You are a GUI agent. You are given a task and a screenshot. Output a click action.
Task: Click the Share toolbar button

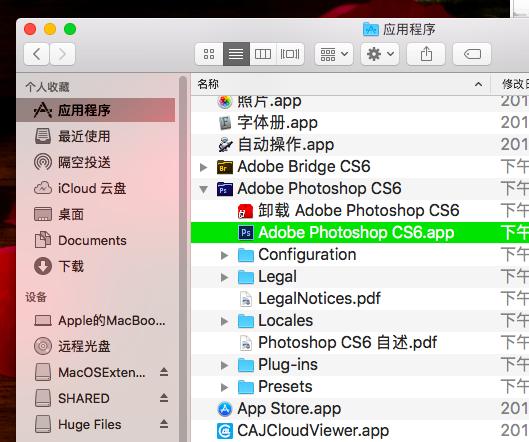tap(426, 54)
